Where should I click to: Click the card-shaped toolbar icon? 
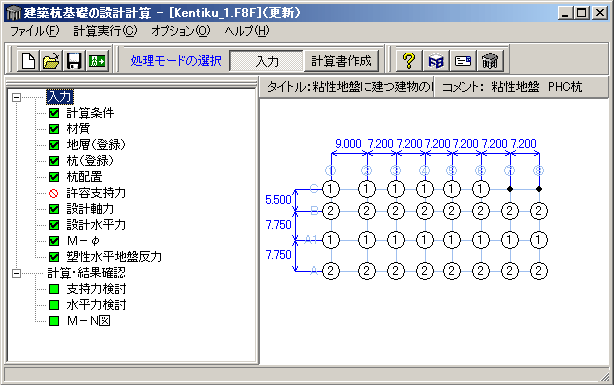coord(463,61)
